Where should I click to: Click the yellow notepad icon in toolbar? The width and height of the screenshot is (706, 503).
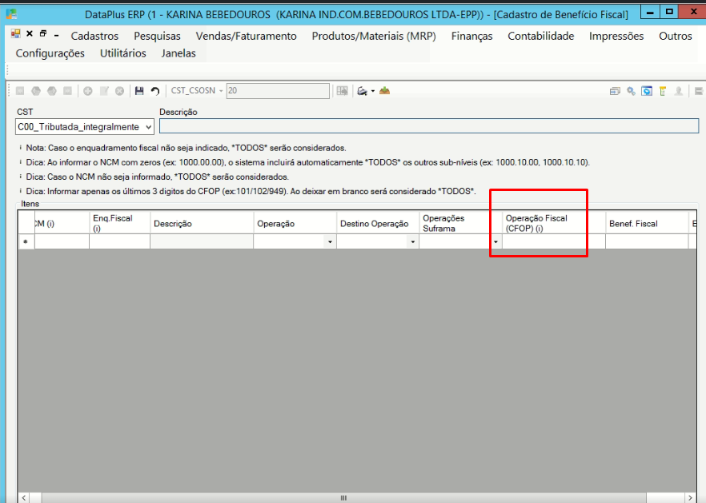pos(663,91)
